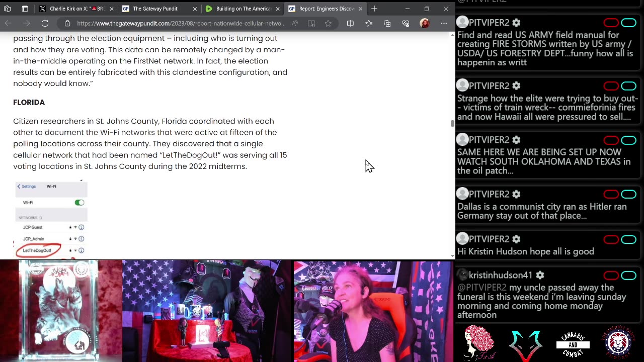Open the split screen icon

350,23
